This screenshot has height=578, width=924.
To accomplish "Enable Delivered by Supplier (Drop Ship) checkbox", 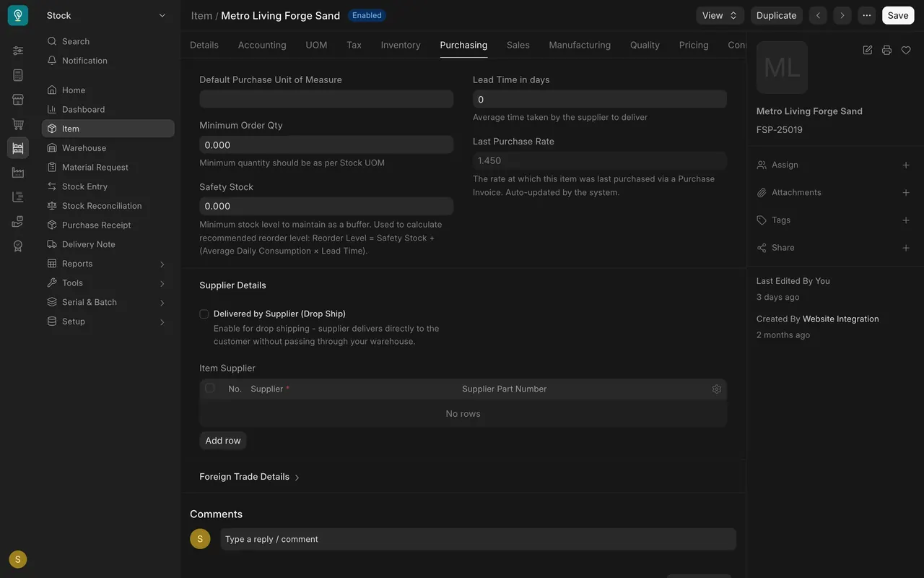I will point(204,314).
